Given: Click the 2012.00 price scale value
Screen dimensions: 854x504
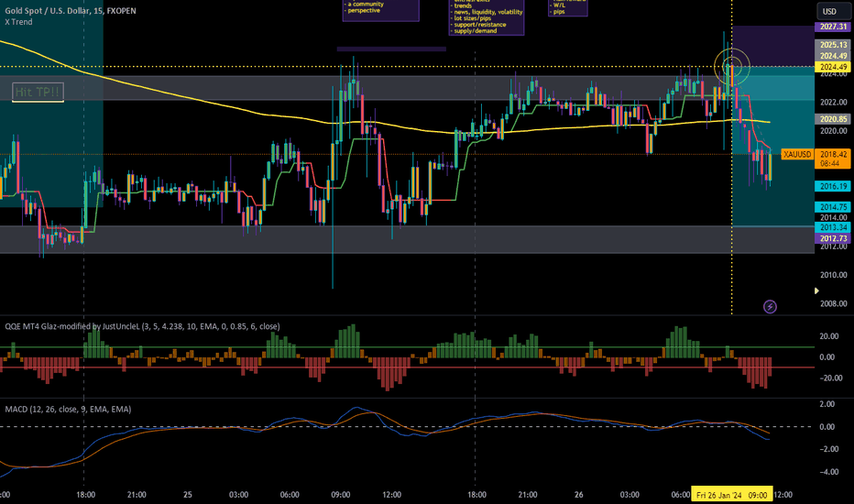Looking at the screenshot, I should point(833,247).
